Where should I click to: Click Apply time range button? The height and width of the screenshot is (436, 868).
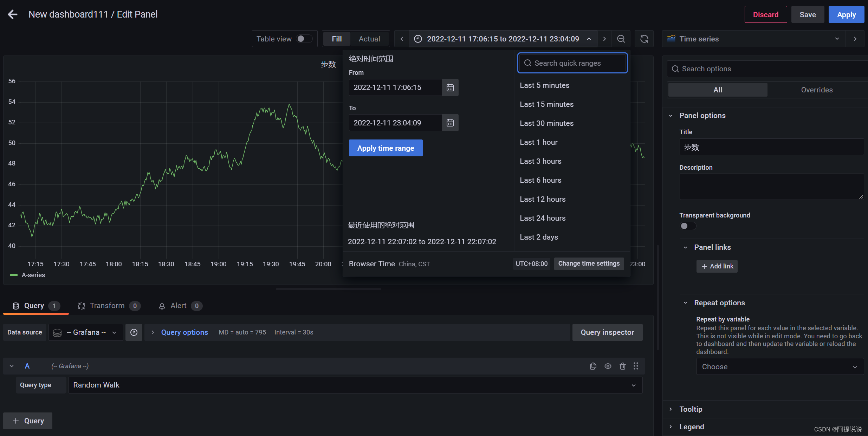click(x=386, y=148)
